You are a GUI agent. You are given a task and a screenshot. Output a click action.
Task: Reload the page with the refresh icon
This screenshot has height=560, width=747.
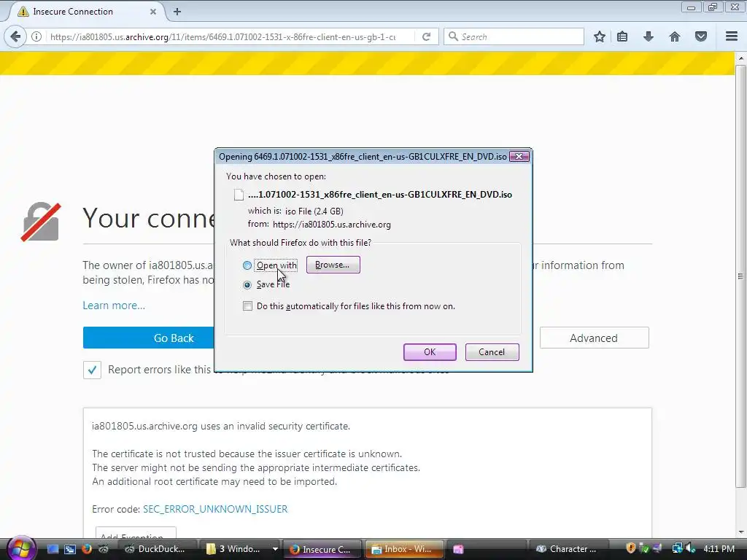click(x=426, y=36)
